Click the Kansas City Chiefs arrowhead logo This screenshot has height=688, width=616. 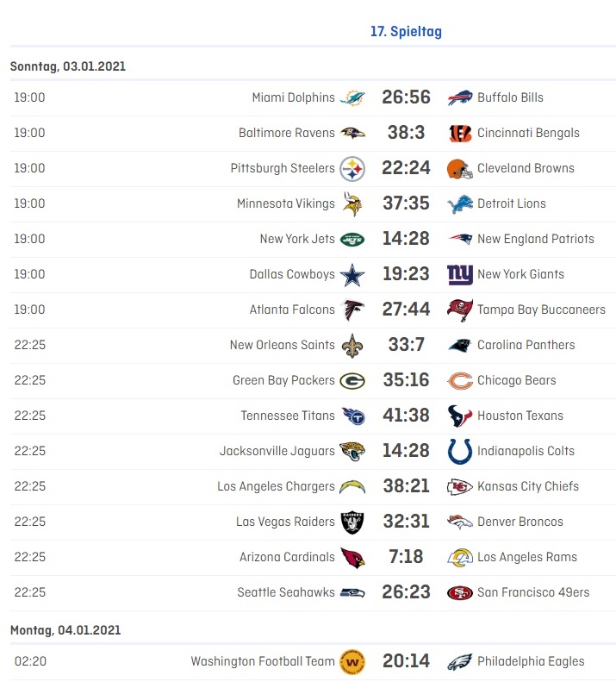coord(460,487)
